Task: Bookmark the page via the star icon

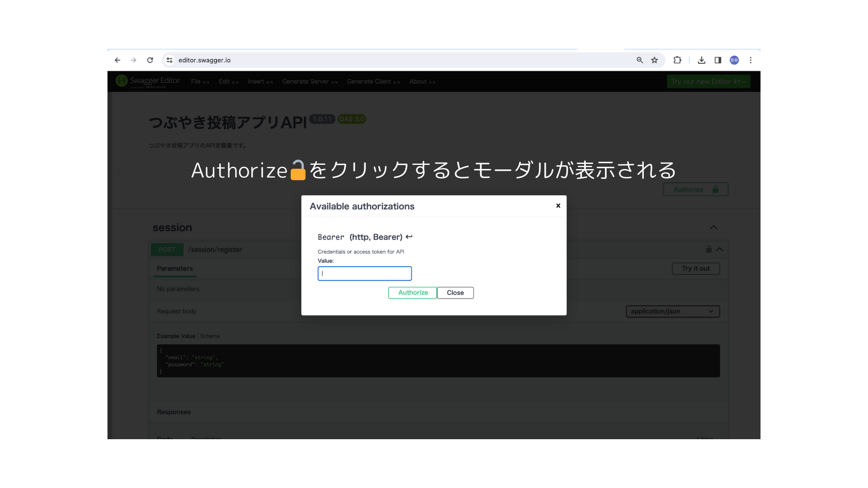Action: 654,60
